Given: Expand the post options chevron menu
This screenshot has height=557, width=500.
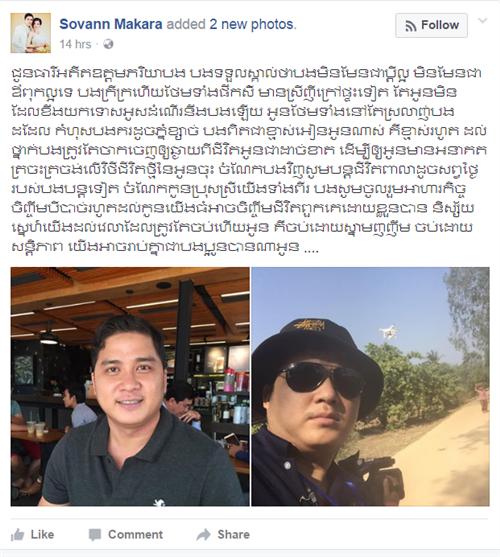Looking at the screenshot, I should point(482,21).
